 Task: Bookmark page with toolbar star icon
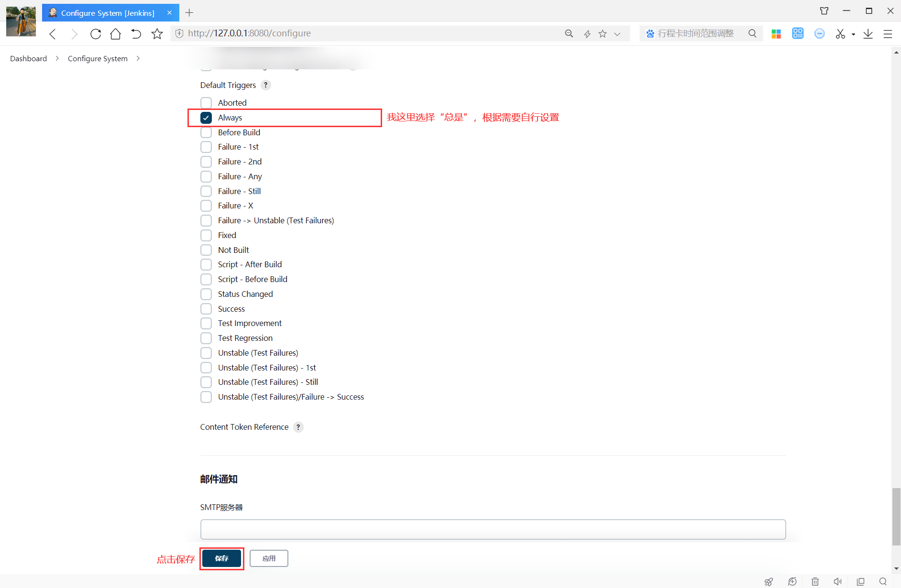tap(157, 33)
